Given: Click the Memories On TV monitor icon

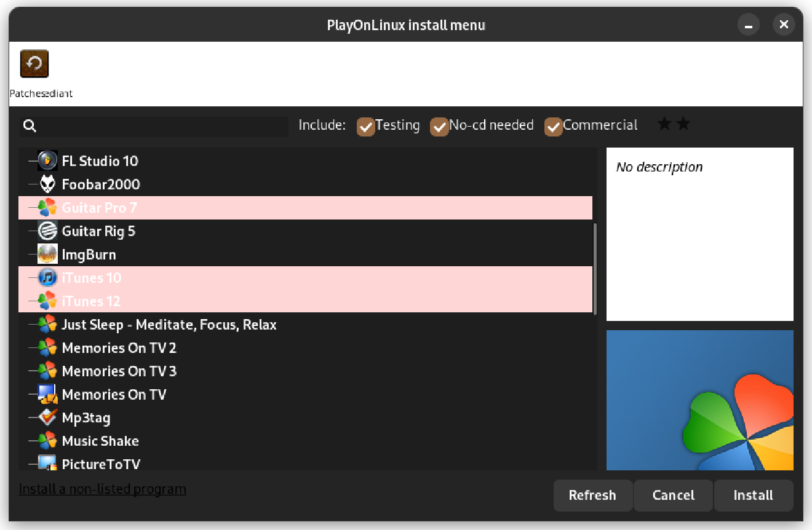Looking at the screenshot, I should (x=47, y=395).
